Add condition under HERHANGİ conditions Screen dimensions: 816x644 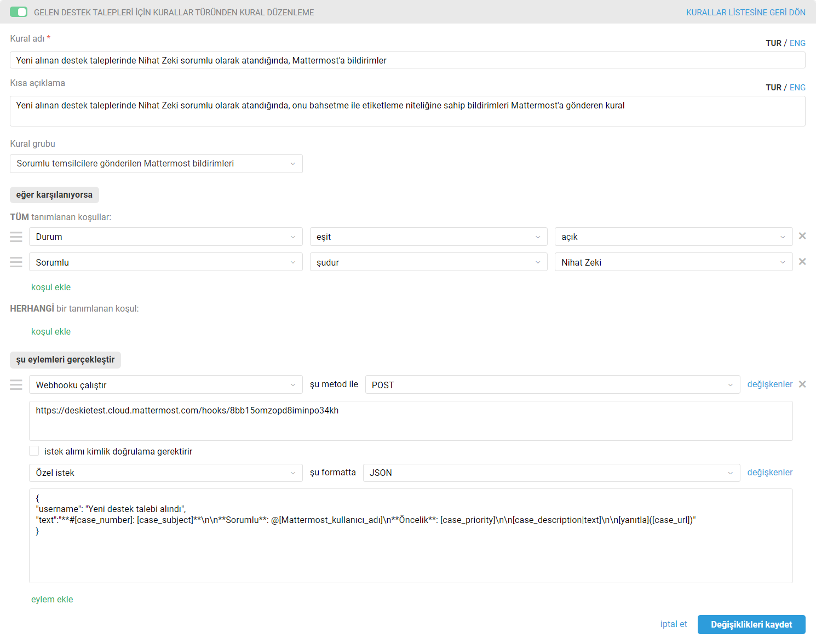[51, 331]
